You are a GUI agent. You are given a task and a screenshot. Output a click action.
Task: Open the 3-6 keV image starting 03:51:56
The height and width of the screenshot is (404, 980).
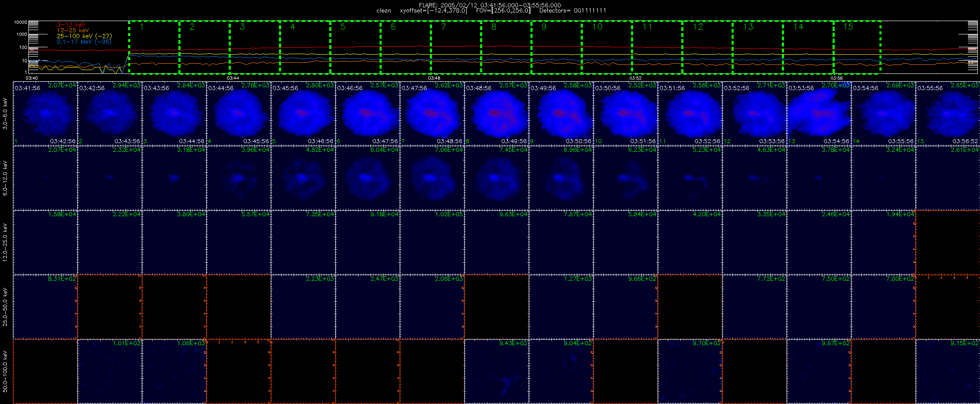coord(690,113)
